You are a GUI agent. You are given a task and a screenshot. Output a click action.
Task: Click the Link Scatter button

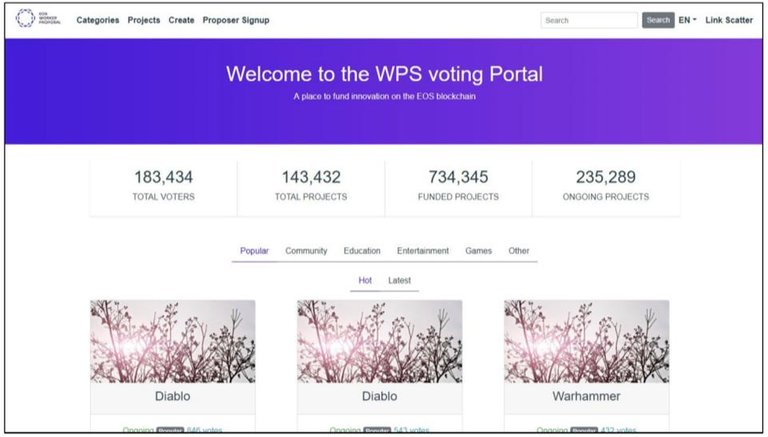[729, 20]
